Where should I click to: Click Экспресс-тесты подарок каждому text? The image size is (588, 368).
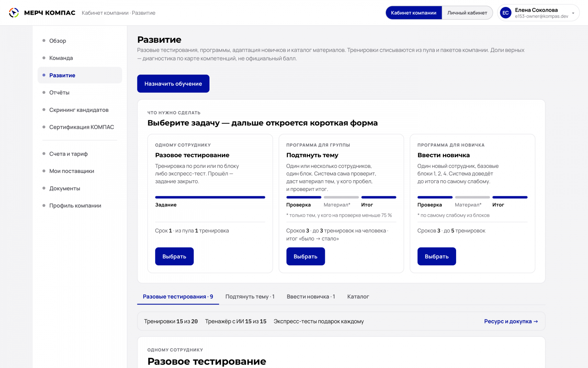tap(319, 321)
